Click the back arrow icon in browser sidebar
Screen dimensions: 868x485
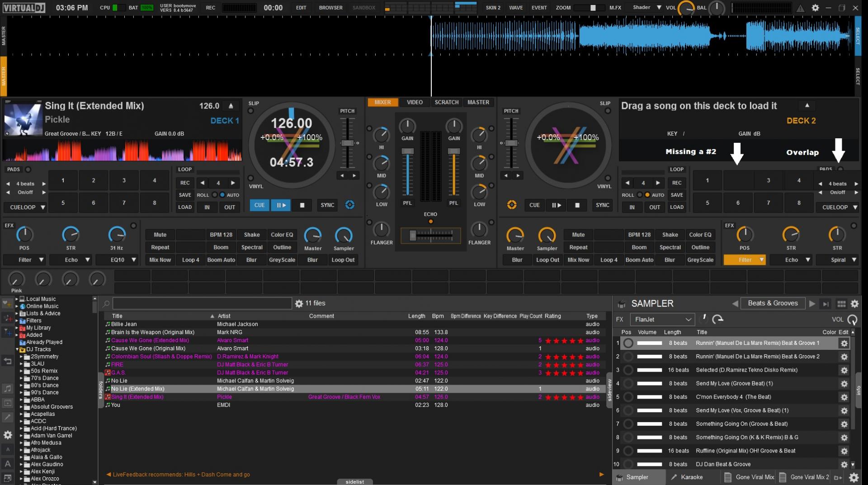click(7, 361)
